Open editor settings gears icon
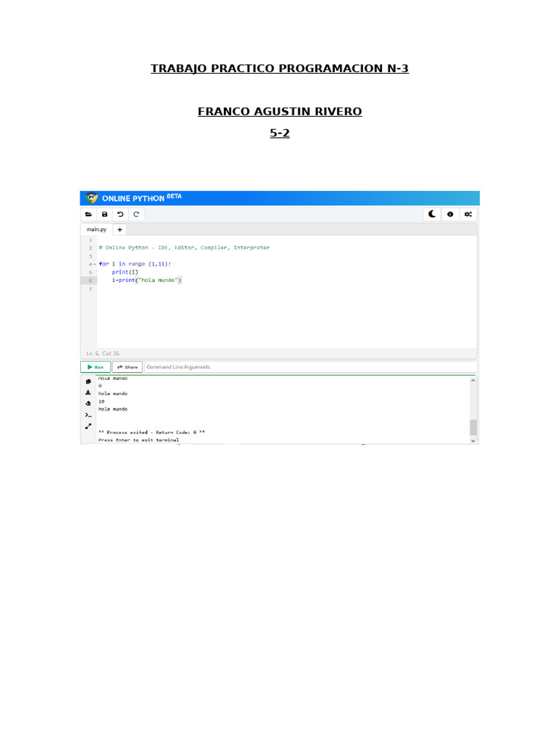This screenshot has height=747, width=560. (468, 214)
